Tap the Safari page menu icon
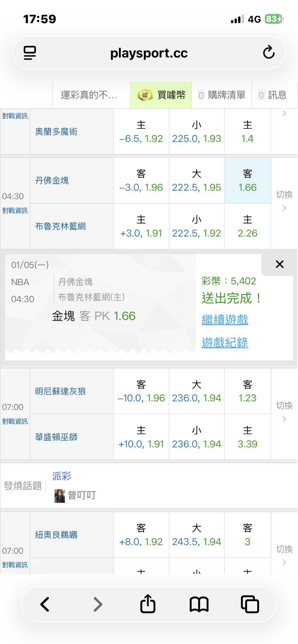This screenshot has width=298, height=644. 30,53
